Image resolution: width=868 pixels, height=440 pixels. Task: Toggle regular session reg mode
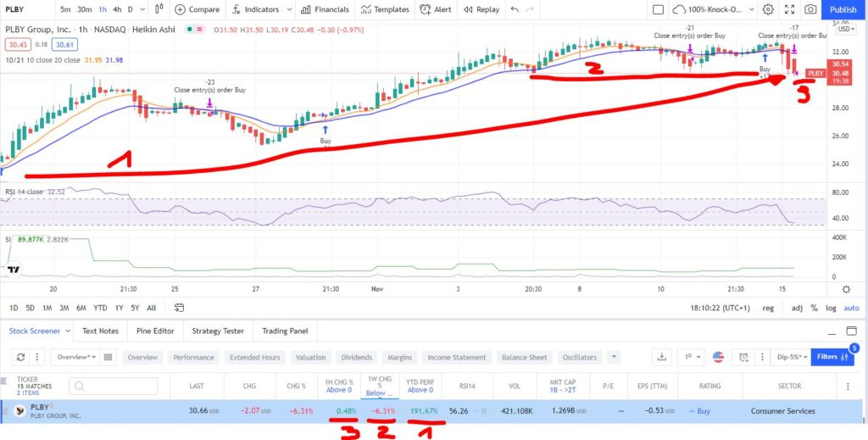pyautogui.click(x=768, y=308)
